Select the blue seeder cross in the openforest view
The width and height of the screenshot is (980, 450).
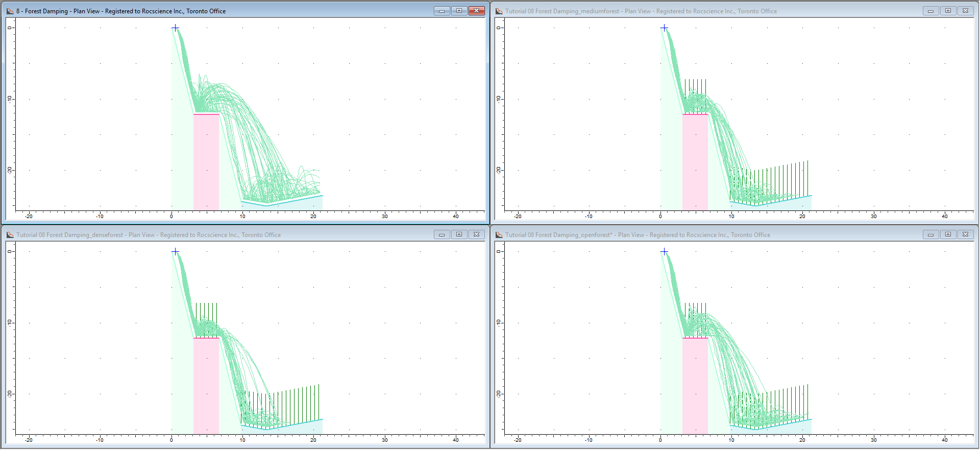coord(664,251)
